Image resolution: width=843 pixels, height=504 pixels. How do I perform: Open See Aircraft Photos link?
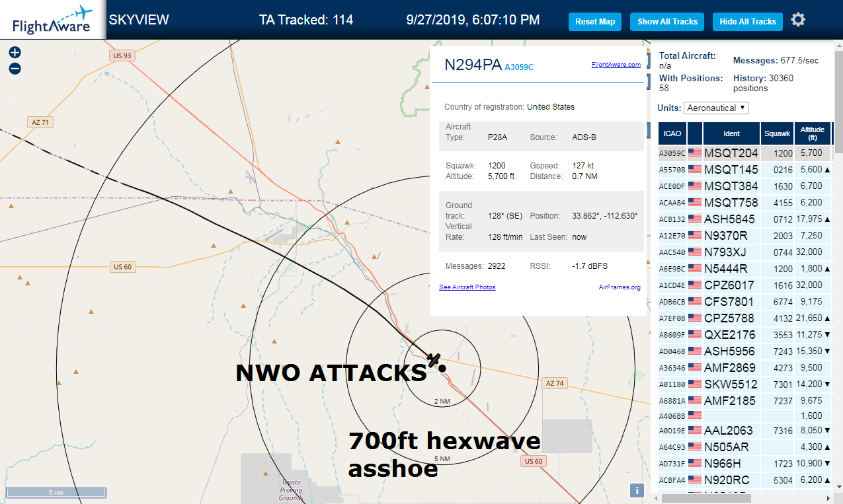tap(467, 287)
